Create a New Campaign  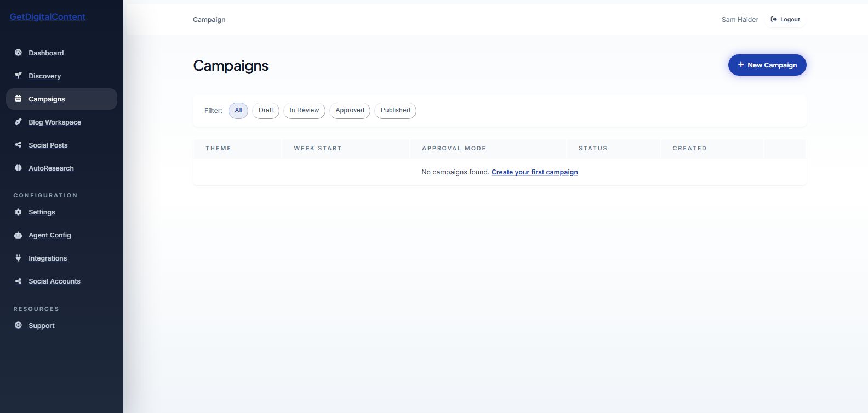click(767, 65)
